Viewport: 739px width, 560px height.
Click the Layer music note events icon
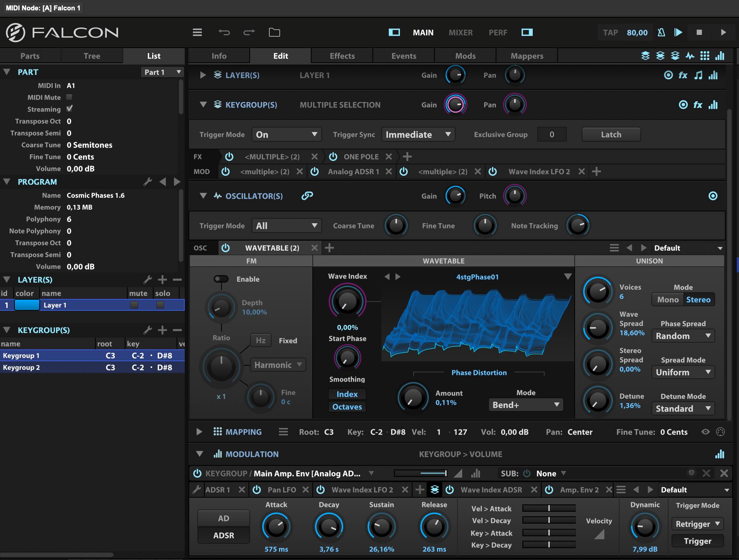tap(698, 75)
